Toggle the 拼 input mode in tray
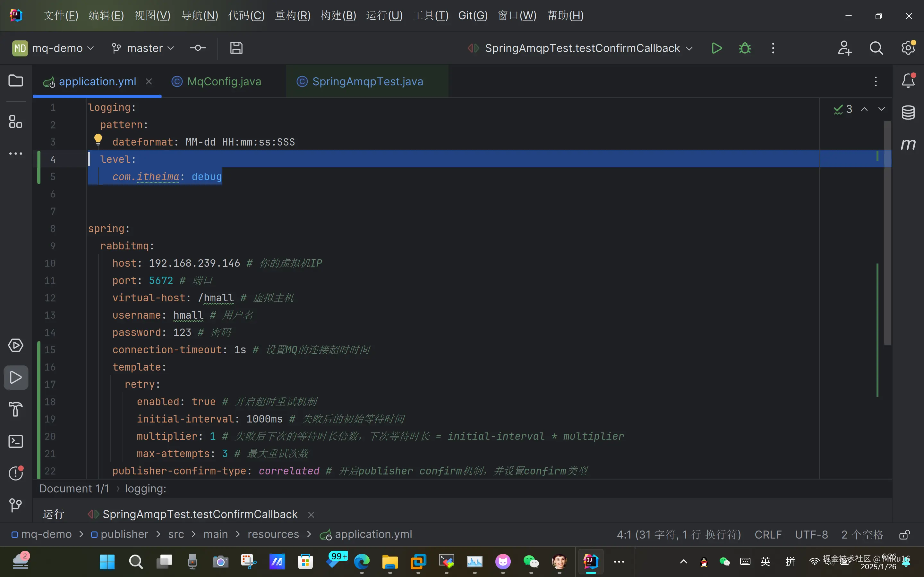Viewport: 924px width, 577px height. click(x=790, y=561)
